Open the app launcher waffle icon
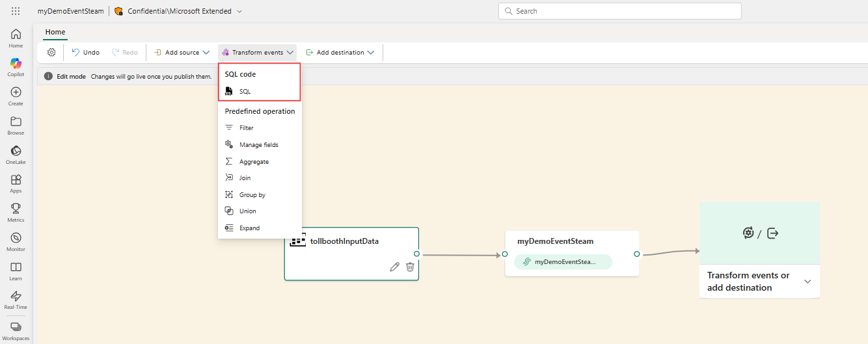 pyautogui.click(x=16, y=11)
